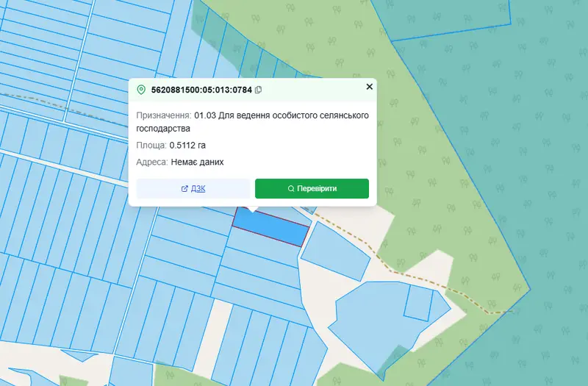
Task: Click purpose text 01.03 Для ведення особистого
Action: click(256, 115)
